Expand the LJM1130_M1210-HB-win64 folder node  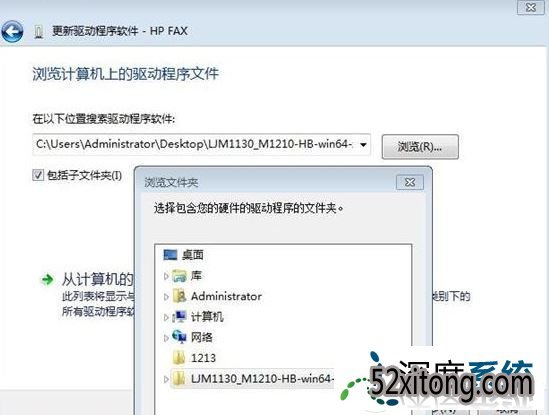point(166,379)
